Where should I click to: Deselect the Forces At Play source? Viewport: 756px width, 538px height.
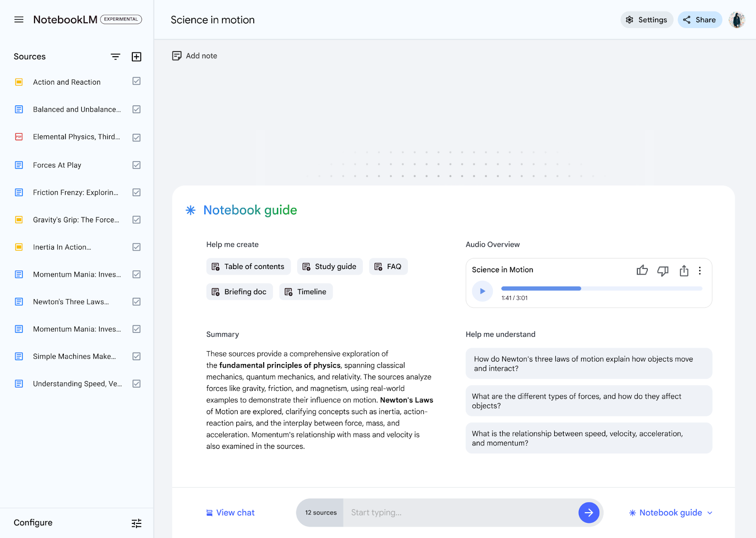(x=136, y=165)
